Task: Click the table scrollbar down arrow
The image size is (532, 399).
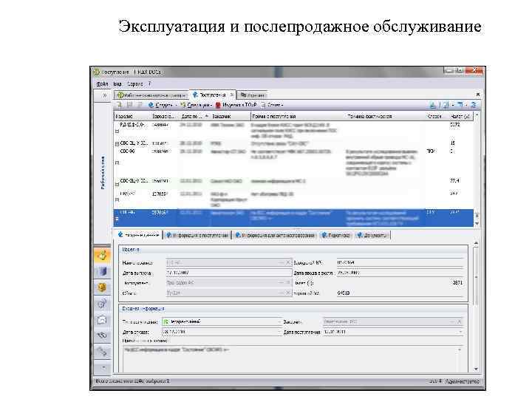Action: 477,224
